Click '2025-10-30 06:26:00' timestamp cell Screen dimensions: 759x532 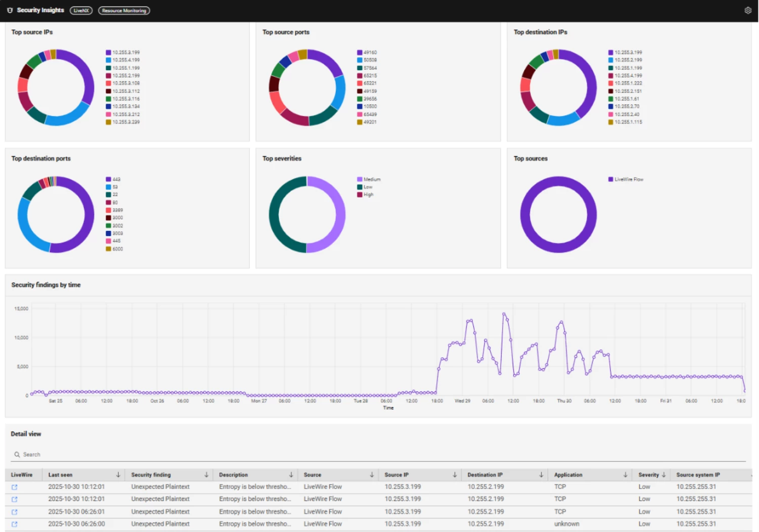pos(76,524)
